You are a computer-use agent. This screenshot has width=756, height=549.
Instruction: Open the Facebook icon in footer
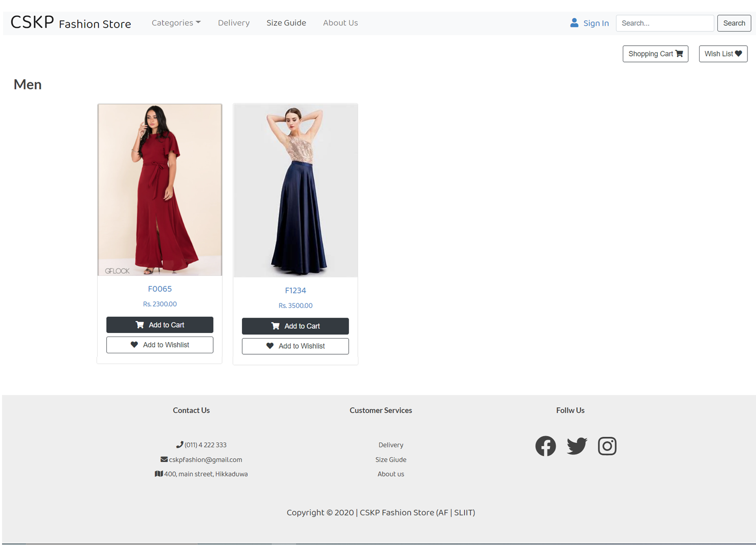545,446
